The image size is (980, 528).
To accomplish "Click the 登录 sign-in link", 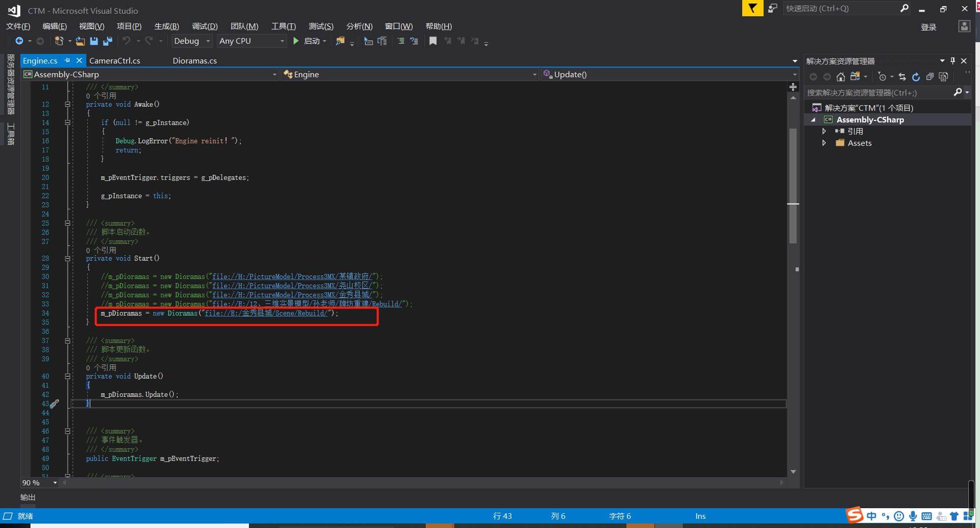I will click(928, 27).
